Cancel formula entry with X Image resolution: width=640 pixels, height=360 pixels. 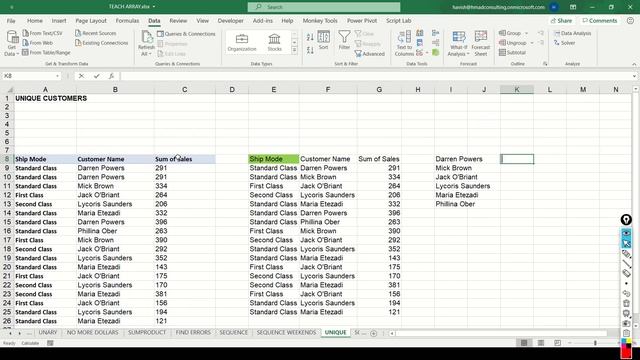coord(81,76)
